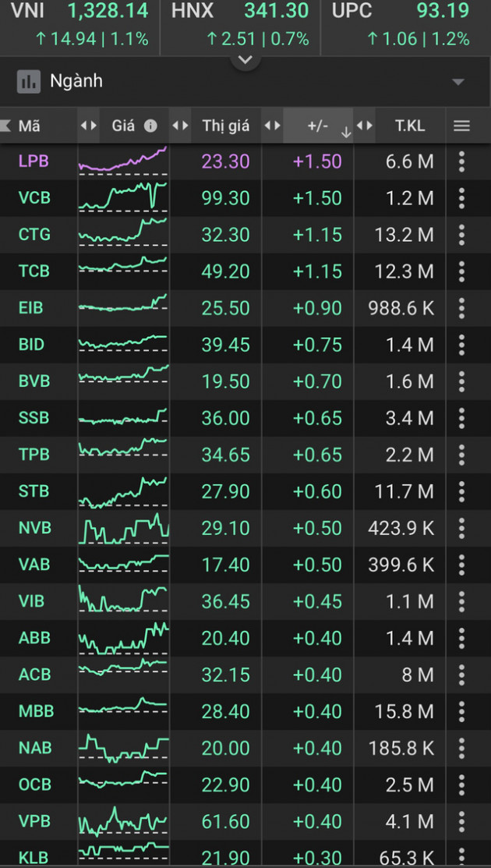Open the three-dot menu for STB

461,491
